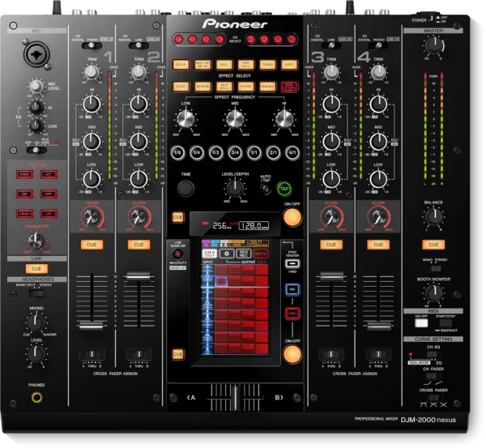486x448 pixels.
Task: Tap SEQ REC on the touchscreen
Action: click(244, 254)
